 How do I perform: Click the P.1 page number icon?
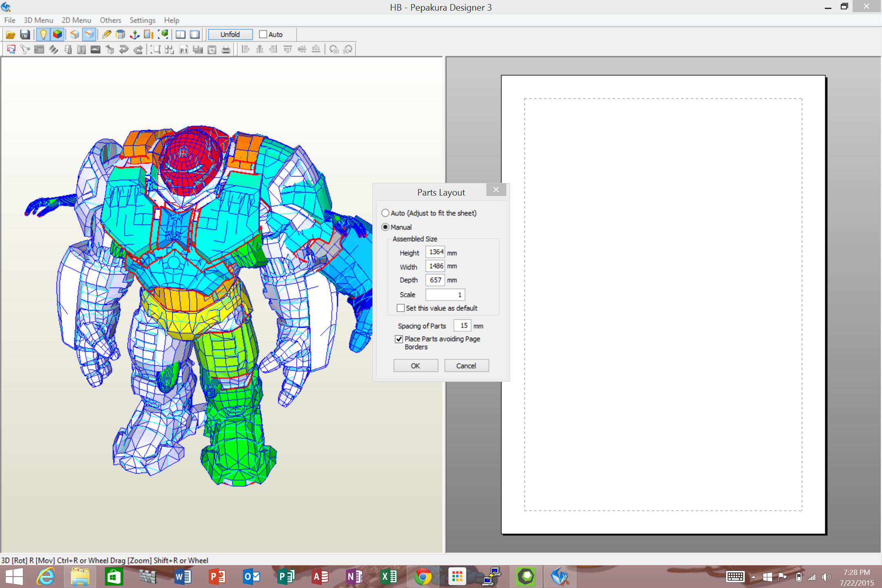(x=184, y=49)
